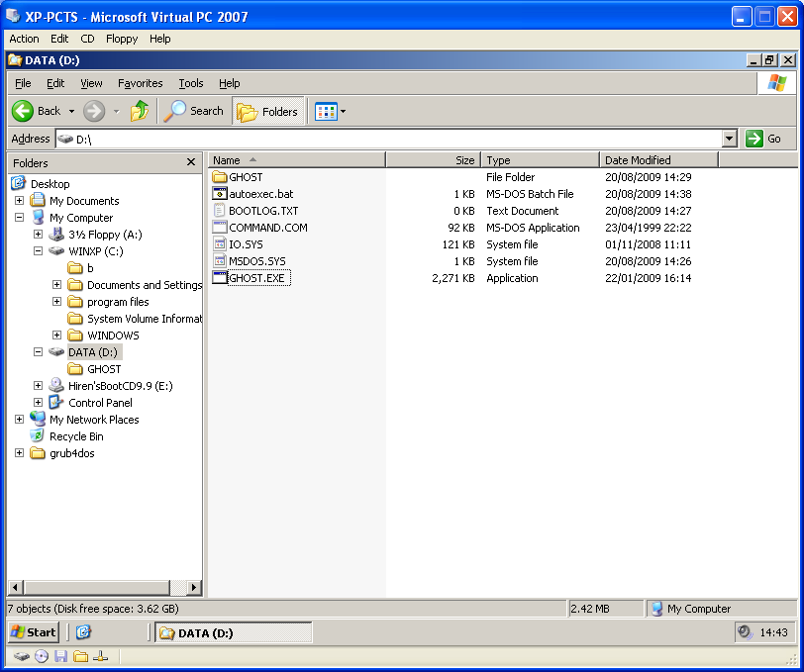Sort by Size column header
The width and height of the screenshot is (804, 672).
433,160
